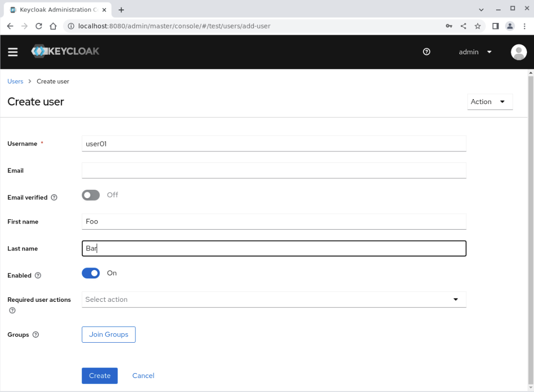The image size is (534, 392).
Task: Close the Keycloak Administration tab
Action: pyautogui.click(x=104, y=10)
